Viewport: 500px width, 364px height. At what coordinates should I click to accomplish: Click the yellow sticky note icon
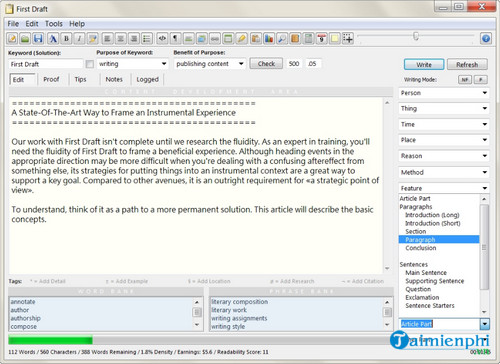click(335, 39)
